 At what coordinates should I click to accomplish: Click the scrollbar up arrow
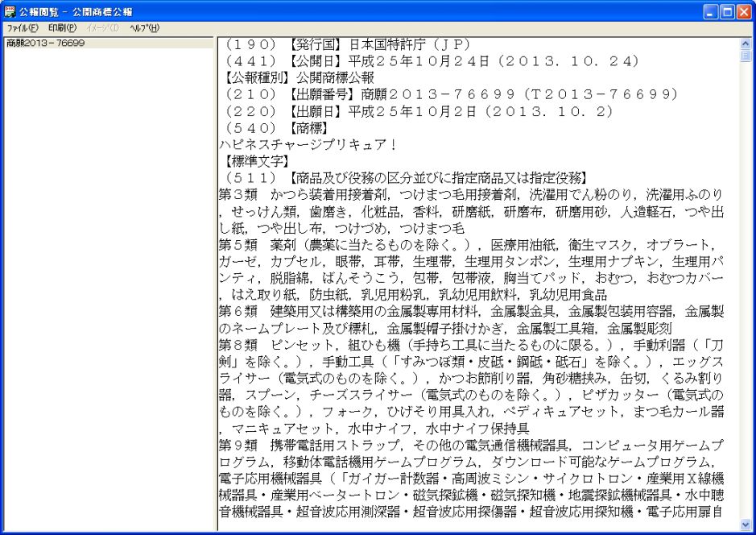(x=746, y=44)
